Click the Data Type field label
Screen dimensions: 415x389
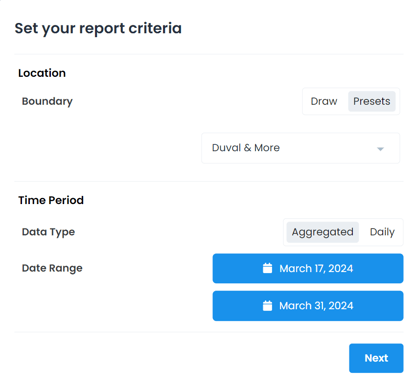(x=48, y=232)
